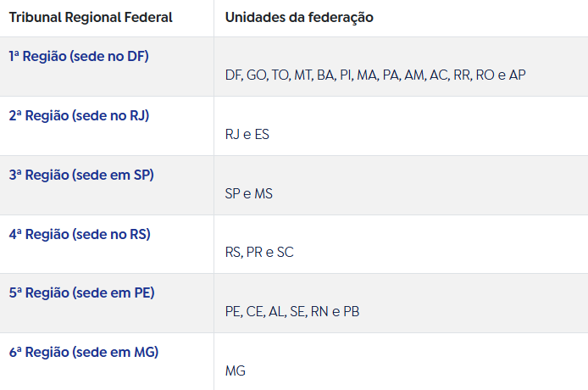Click 'CE' in the 5ª Região states list
Screen dimensions: 588x390
tap(255, 312)
